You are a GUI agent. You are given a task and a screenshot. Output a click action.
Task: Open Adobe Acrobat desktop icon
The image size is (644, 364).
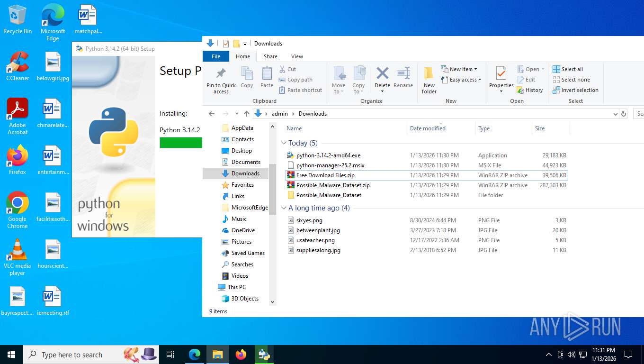18,117
